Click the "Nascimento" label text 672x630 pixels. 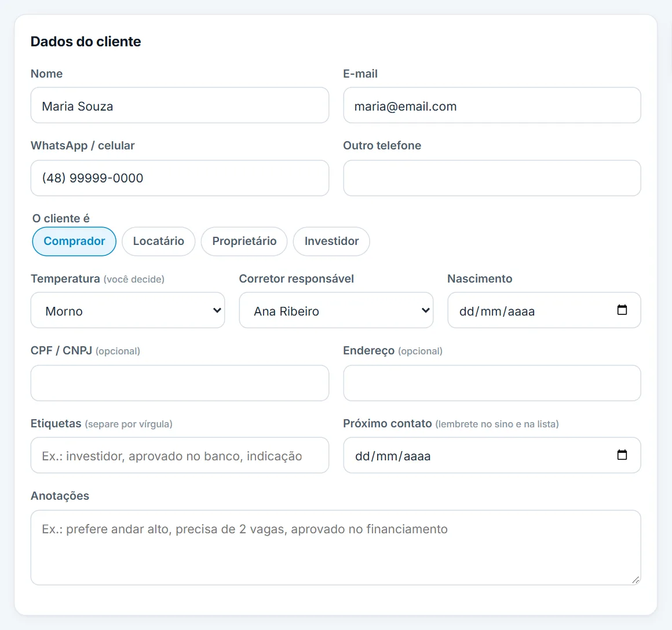480,279
